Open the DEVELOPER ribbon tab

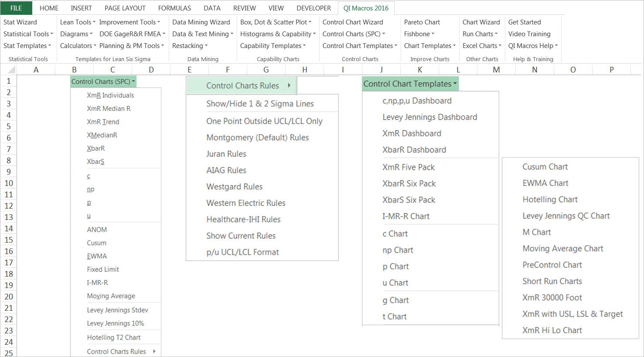click(x=313, y=8)
